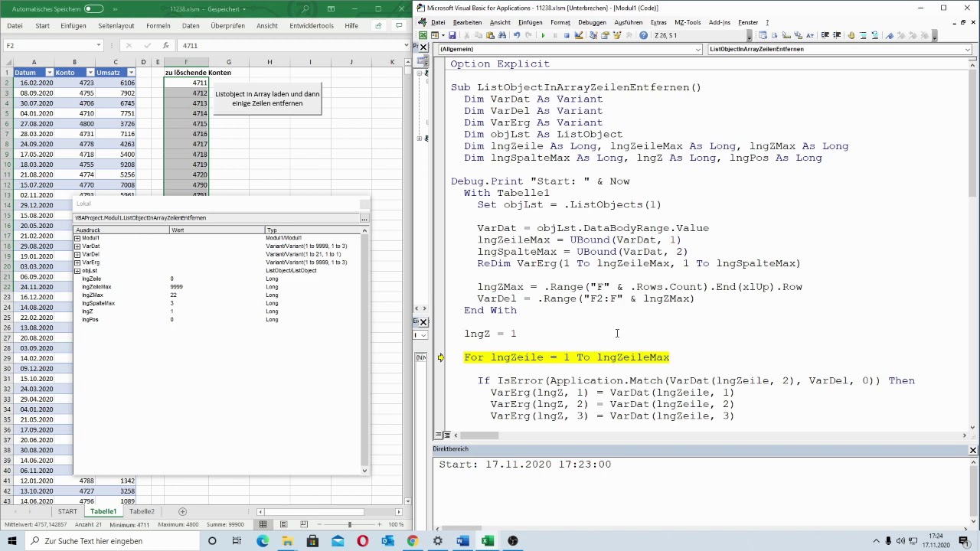Click the Find (binoculars) icon in VBA toolbar
980x551 pixels.
pyautogui.click(x=502, y=35)
